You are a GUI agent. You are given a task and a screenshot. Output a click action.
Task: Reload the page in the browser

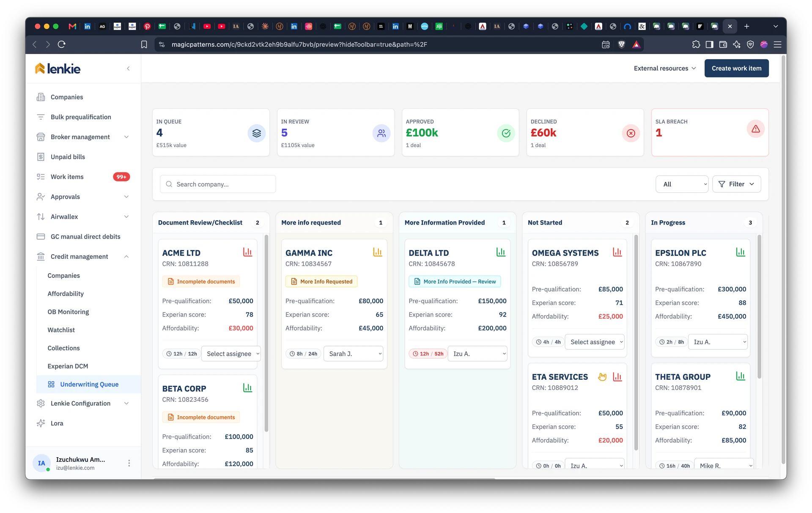coord(62,44)
